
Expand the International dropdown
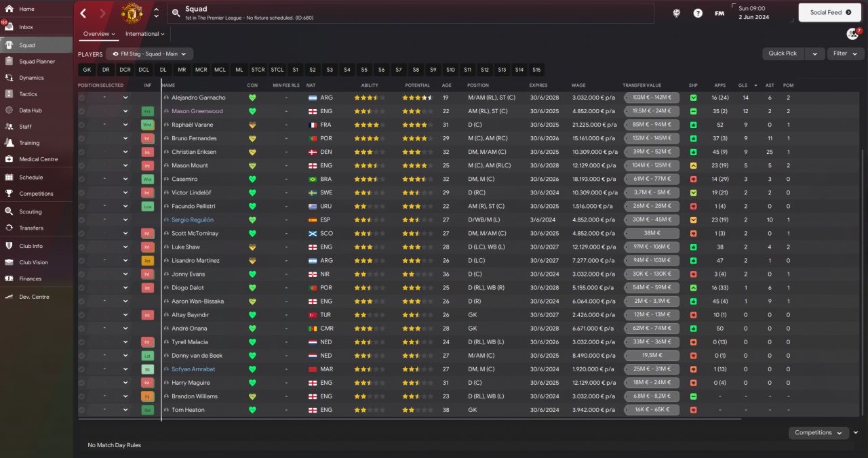pos(145,34)
